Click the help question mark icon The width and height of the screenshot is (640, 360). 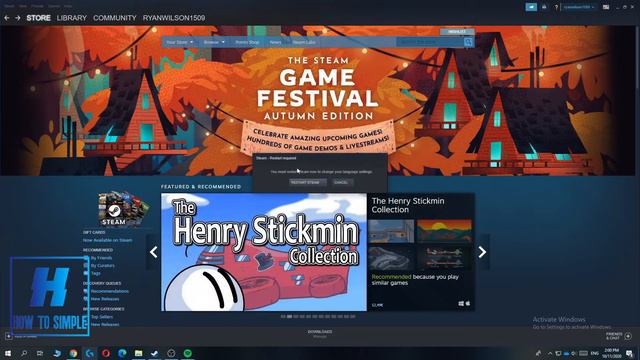[556, 7]
